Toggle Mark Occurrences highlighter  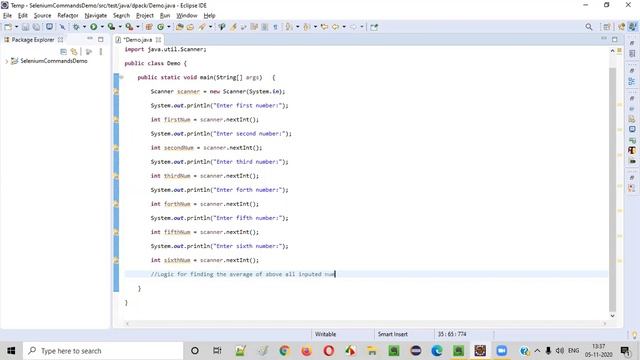coord(233,27)
